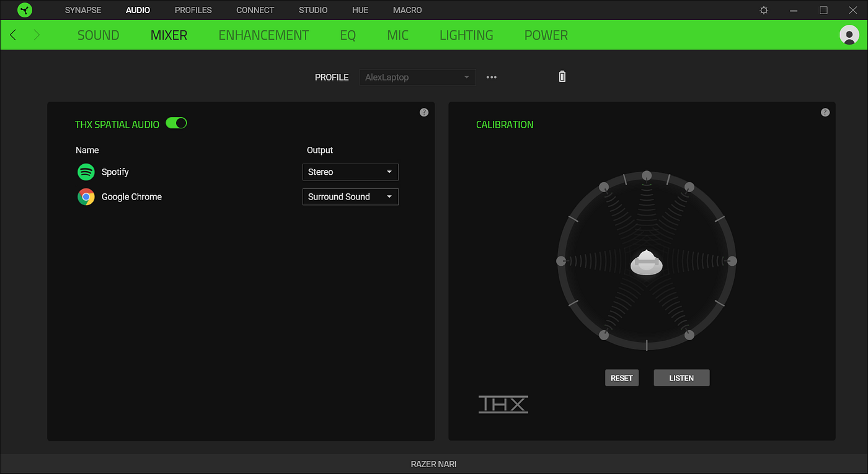This screenshot has width=868, height=474.
Task: Click the battery status icon
Action: (x=562, y=77)
